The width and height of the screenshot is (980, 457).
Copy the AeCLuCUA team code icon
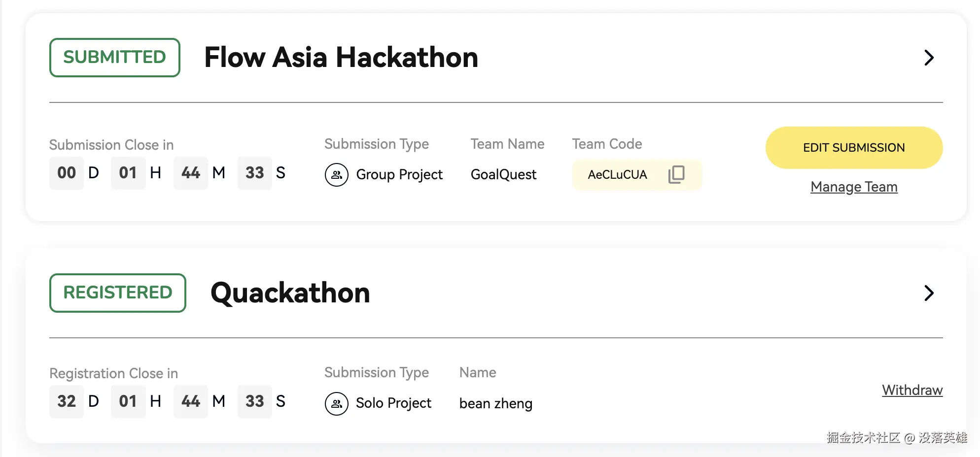click(x=676, y=174)
